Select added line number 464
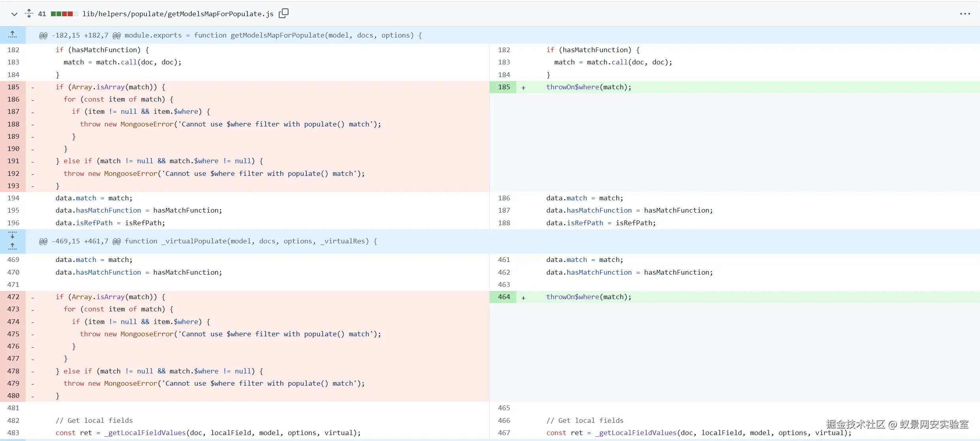This screenshot has width=980, height=441. 504,297
